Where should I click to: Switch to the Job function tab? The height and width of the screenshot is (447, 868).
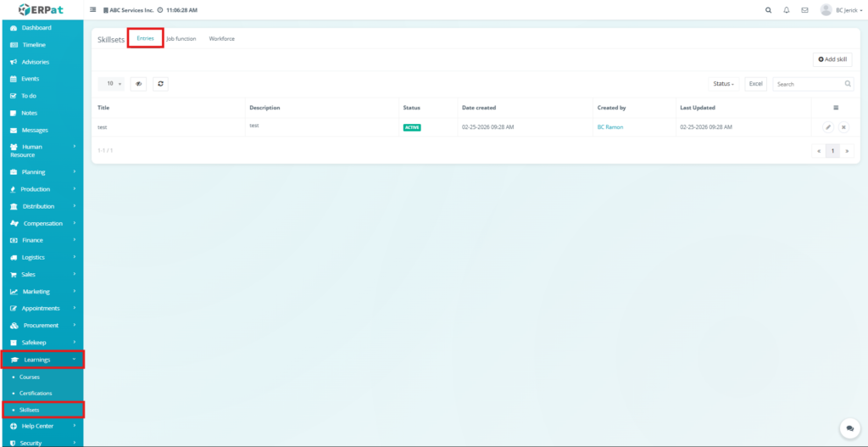tap(181, 39)
